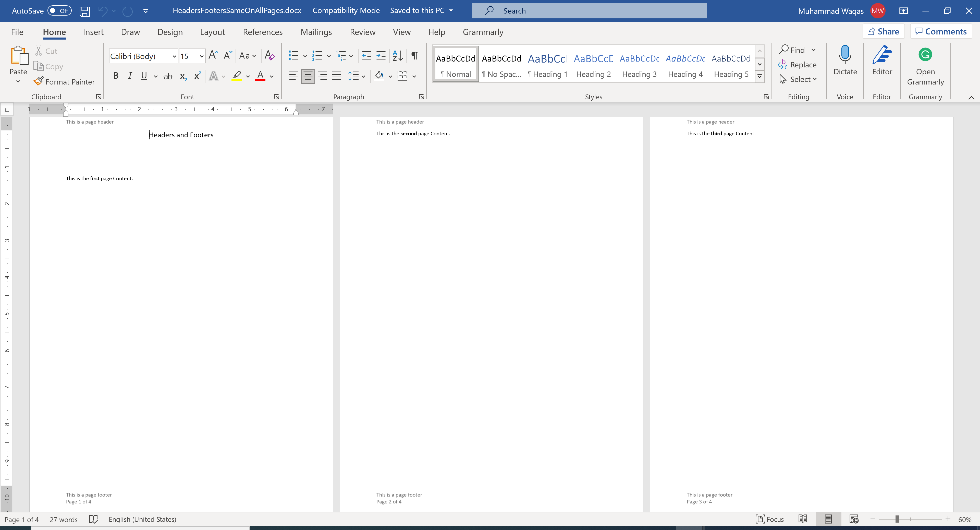Click the Dictate microphone icon
Screen dimensions: 980x530
(x=844, y=55)
